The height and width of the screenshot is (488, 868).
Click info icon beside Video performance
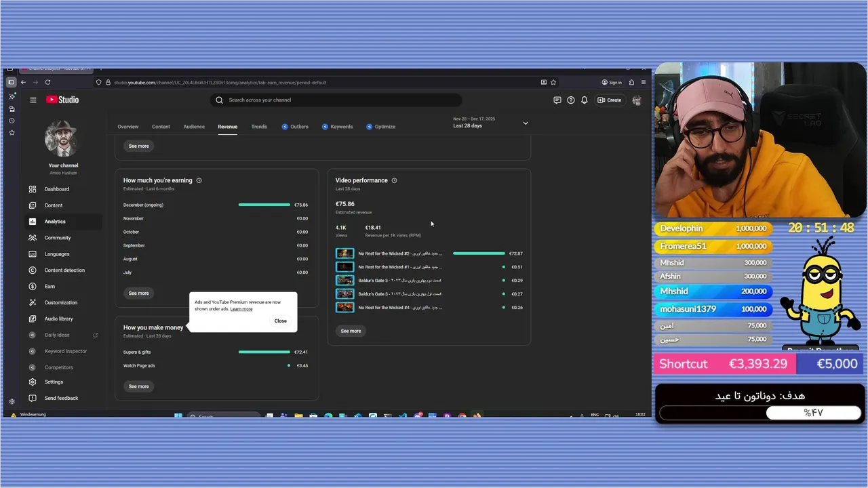[394, 180]
